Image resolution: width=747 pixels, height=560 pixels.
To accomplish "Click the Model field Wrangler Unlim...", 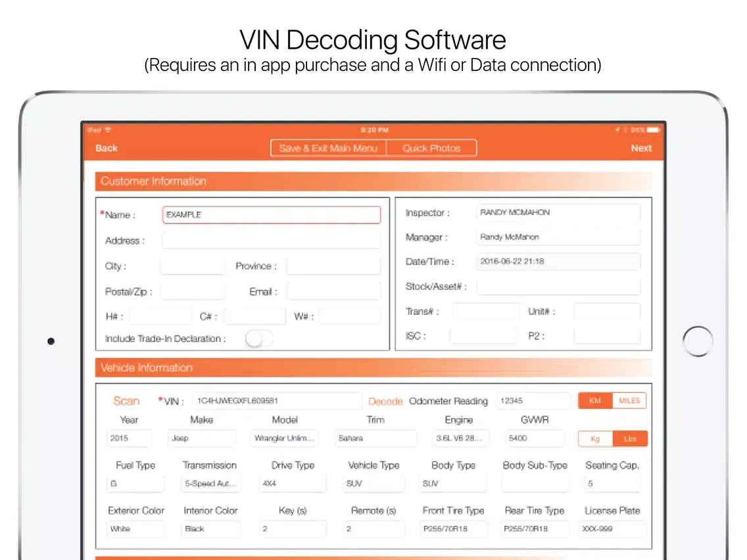I will tap(285, 438).
